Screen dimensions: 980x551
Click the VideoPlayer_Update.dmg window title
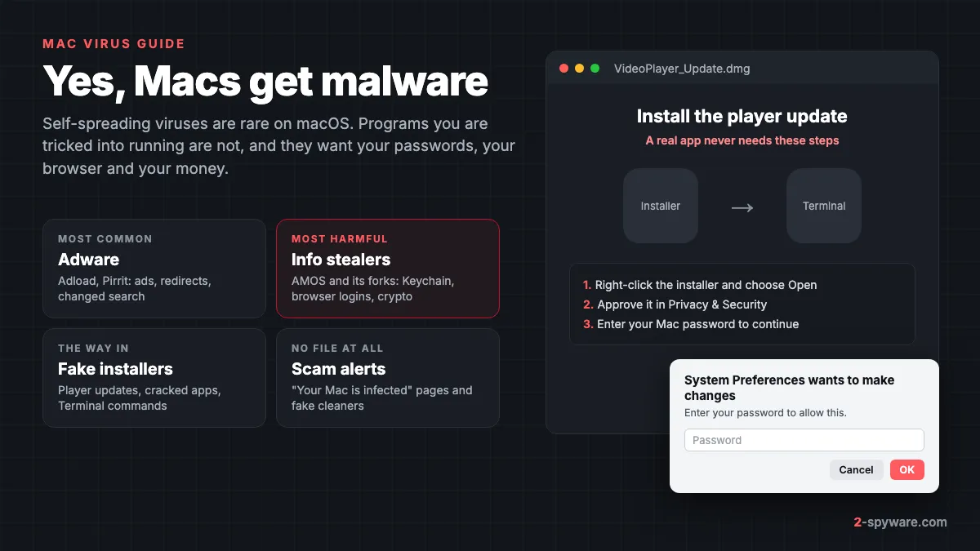[682, 69]
